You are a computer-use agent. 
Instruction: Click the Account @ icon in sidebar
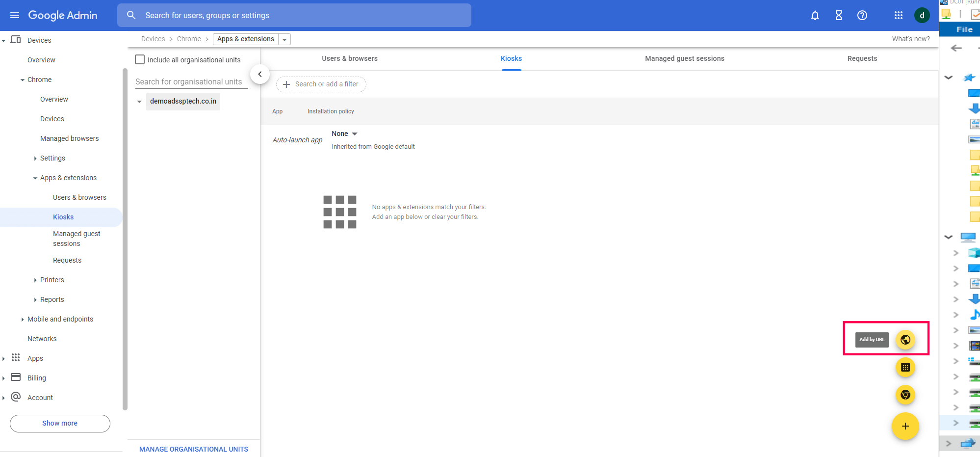16,397
